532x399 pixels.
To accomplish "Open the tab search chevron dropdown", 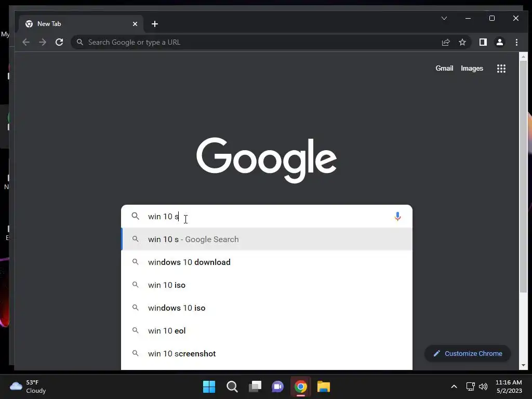I will pyautogui.click(x=444, y=18).
